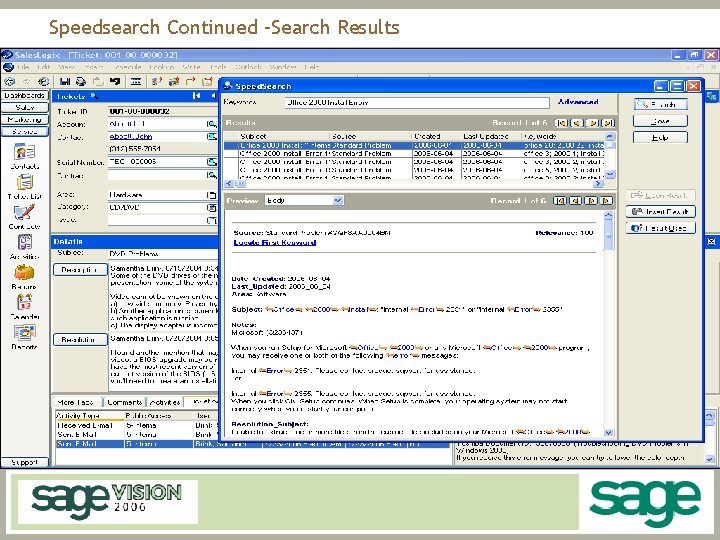Go to previous record in Preview navigator

pyautogui.click(x=575, y=201)
